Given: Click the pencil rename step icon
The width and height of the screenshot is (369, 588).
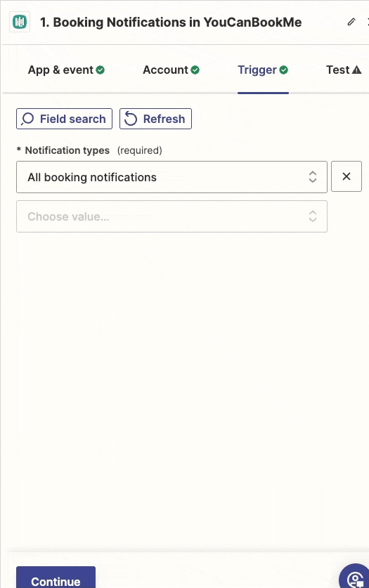Looking at the screenshot, I should (351, 22).
